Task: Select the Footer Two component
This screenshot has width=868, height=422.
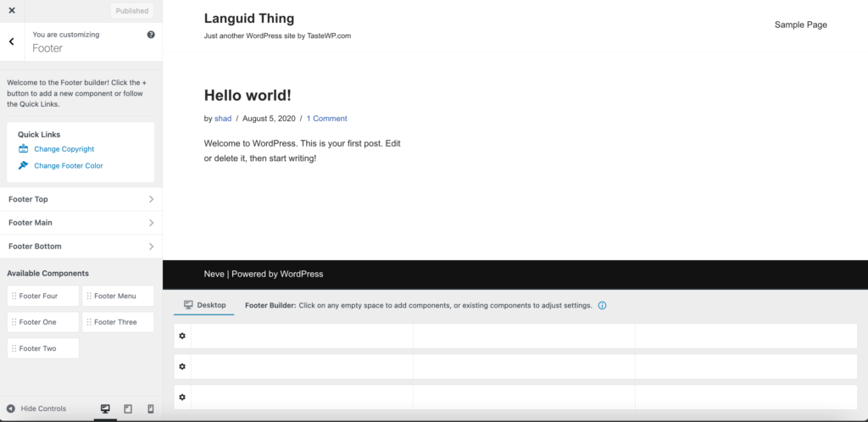Action: (43, 348)
